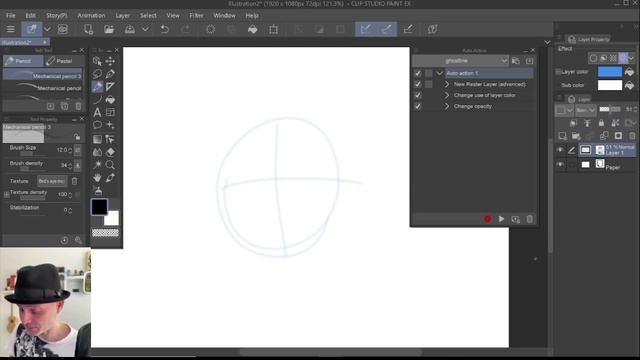Select the Fill bucket tool
Screen dimensions: 640x360
pos(110,100)
